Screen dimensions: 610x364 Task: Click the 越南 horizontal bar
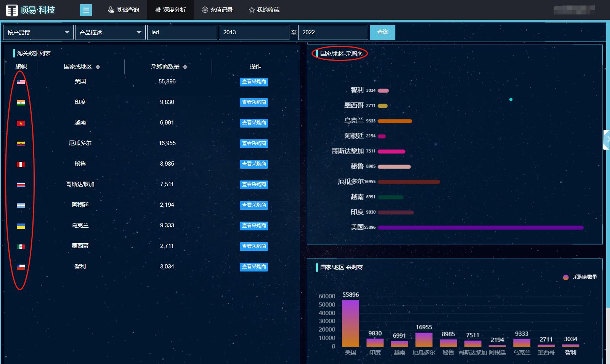coord(390,197)
